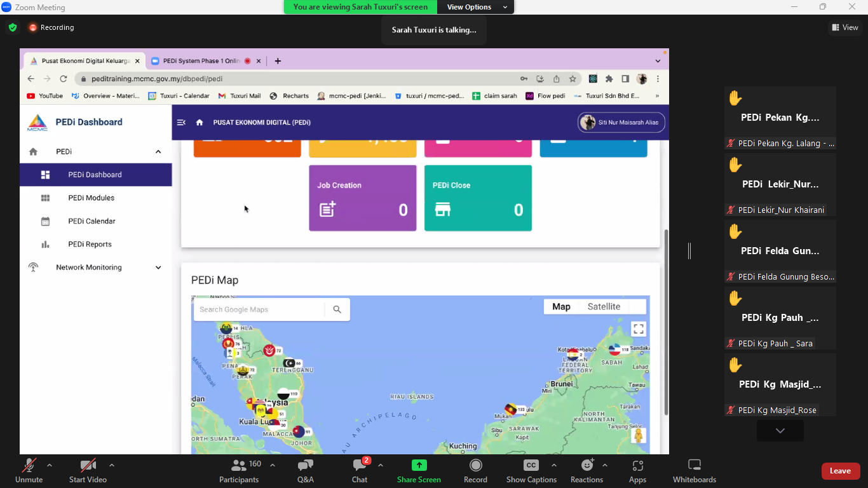Screen dimensions: 868x488
Task: Click the green encryption shield icon
Action: [x=13, y=27]
